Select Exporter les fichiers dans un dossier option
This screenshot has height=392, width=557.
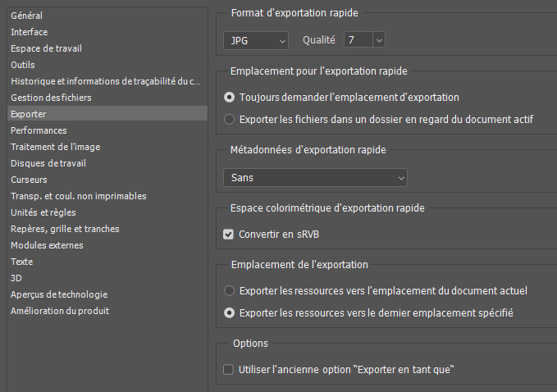230,120
